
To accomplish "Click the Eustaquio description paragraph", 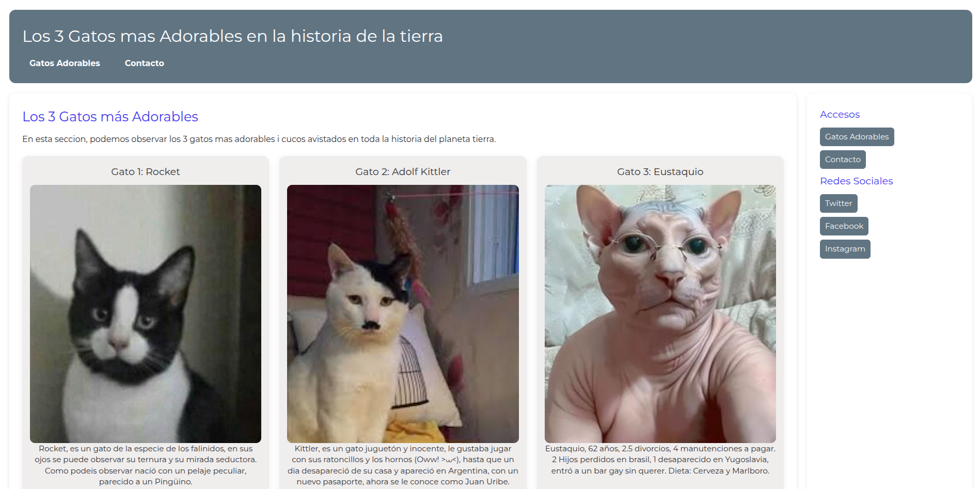I will coord(660,460).
